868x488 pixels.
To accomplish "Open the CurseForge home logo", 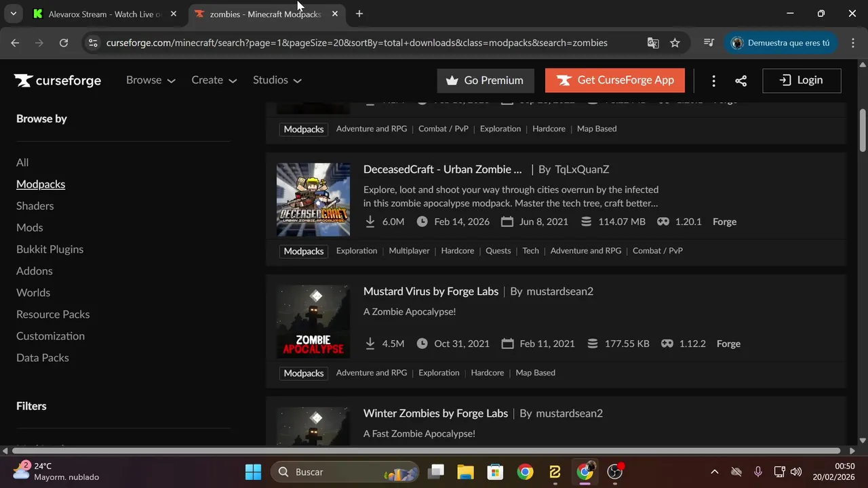I will click(58, 81).
